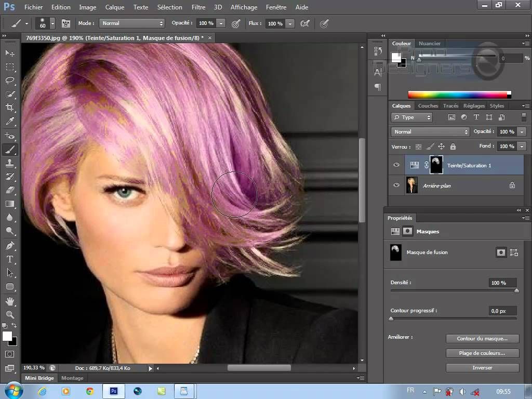The width and height of the screenshot is (532, 399).
Task: Select the Crop tool
Action: [x=10, y=108]
